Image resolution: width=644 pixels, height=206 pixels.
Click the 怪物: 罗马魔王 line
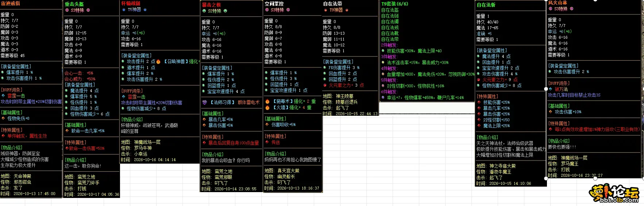coord(563,164)
